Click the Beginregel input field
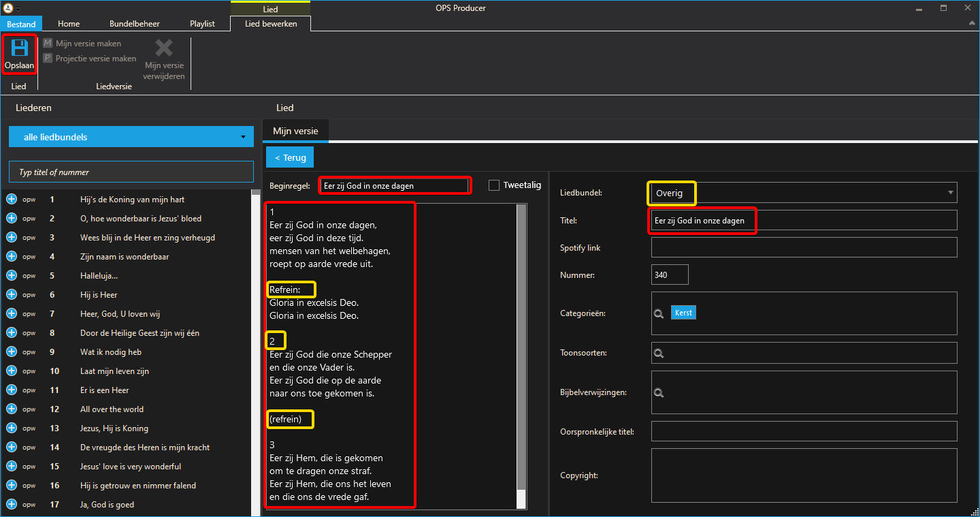The image size is (980, 517). (395, 185)
